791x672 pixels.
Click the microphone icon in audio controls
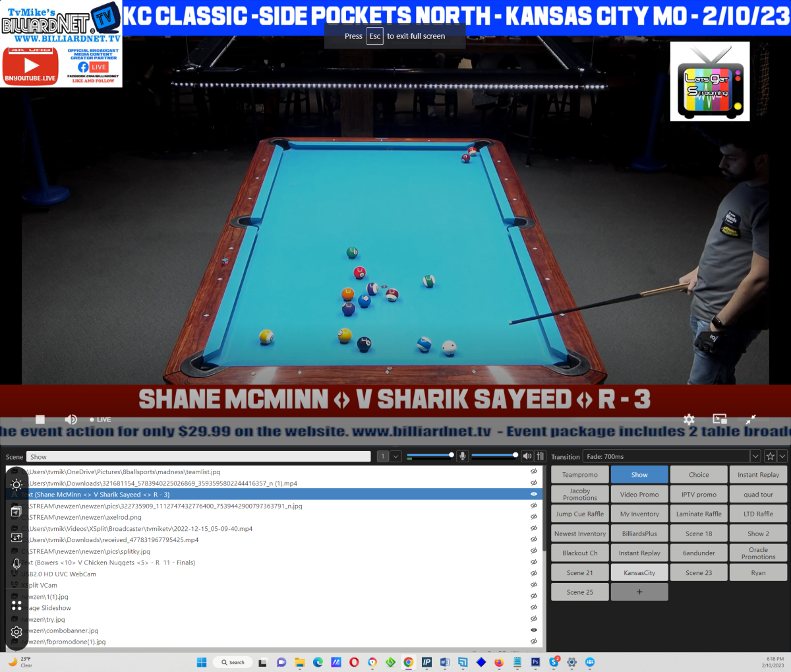pos(463,456)
